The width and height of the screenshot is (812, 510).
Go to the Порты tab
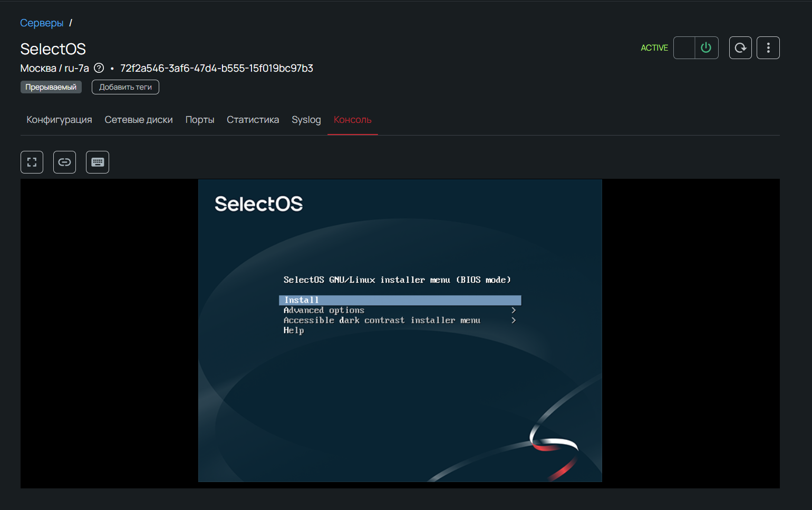(x=200, y=120)
